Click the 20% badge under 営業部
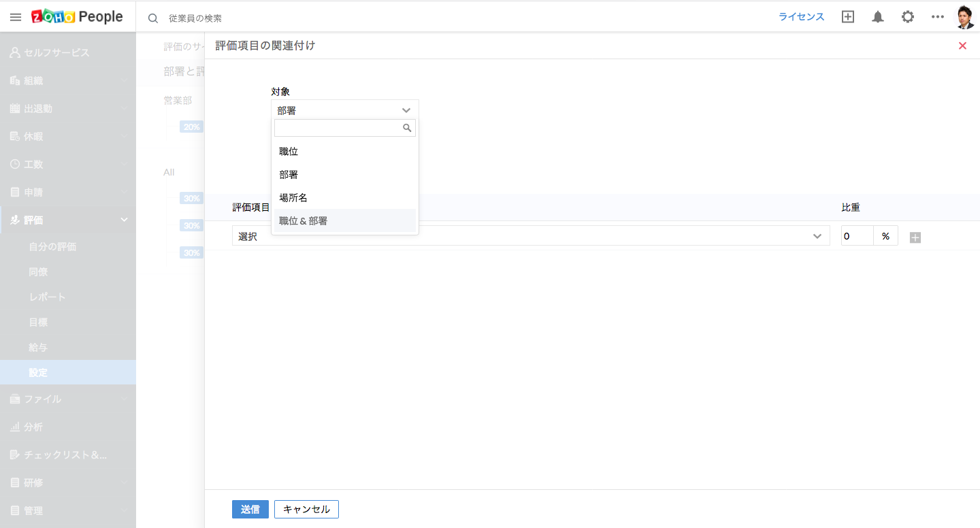The image size is (980, 528). [191, 127]
